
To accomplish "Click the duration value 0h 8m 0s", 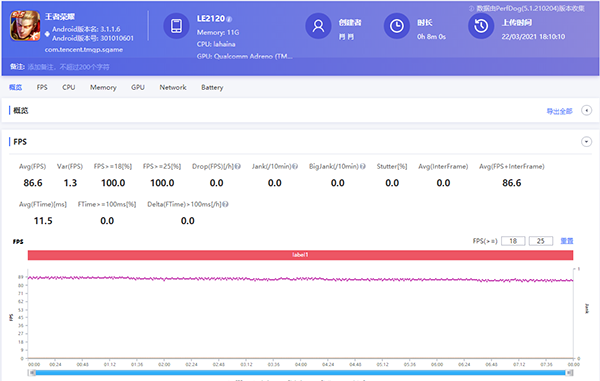I will 431,37.
